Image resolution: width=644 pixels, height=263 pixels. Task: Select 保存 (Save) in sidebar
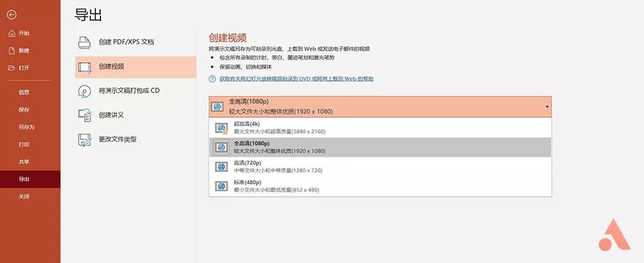click(x=30, y=109)
